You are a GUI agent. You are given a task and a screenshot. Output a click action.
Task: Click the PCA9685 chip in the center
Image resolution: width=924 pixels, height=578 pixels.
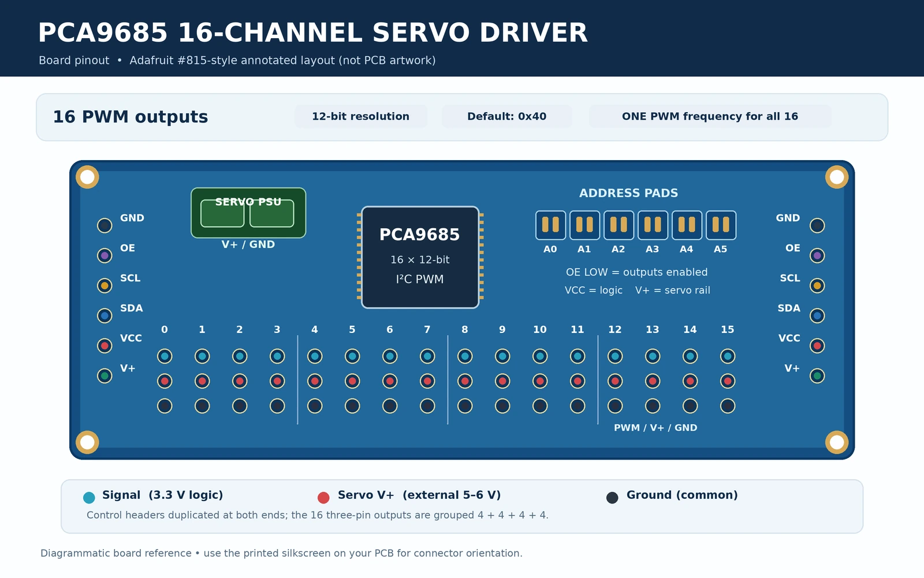tap(420, 257)
